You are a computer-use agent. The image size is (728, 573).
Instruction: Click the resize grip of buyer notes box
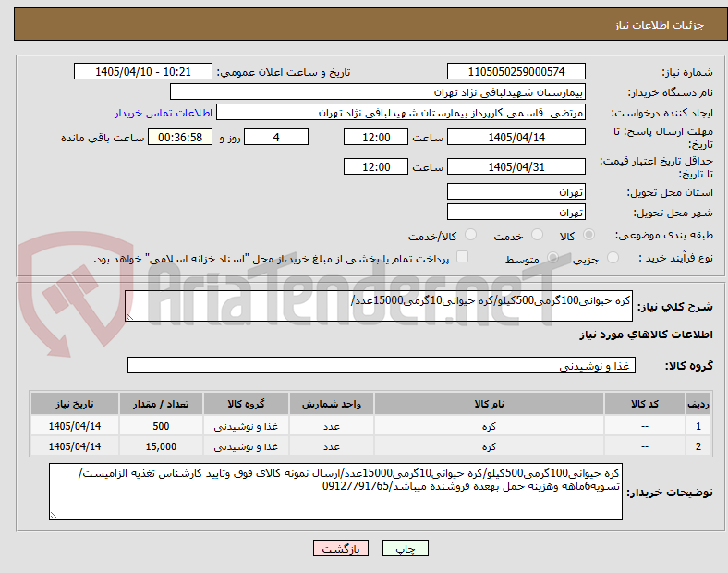point(54,516)
